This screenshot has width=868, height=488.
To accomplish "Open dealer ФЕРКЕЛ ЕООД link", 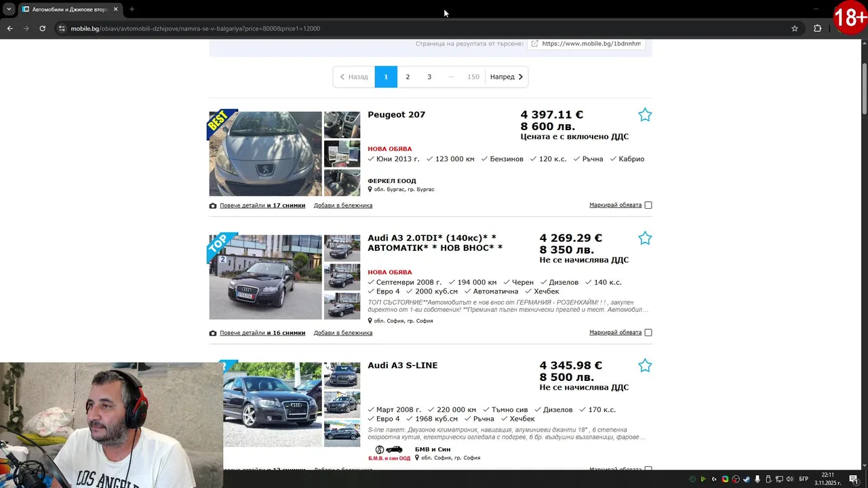I will pyautogui.click(x=392, y=181).
